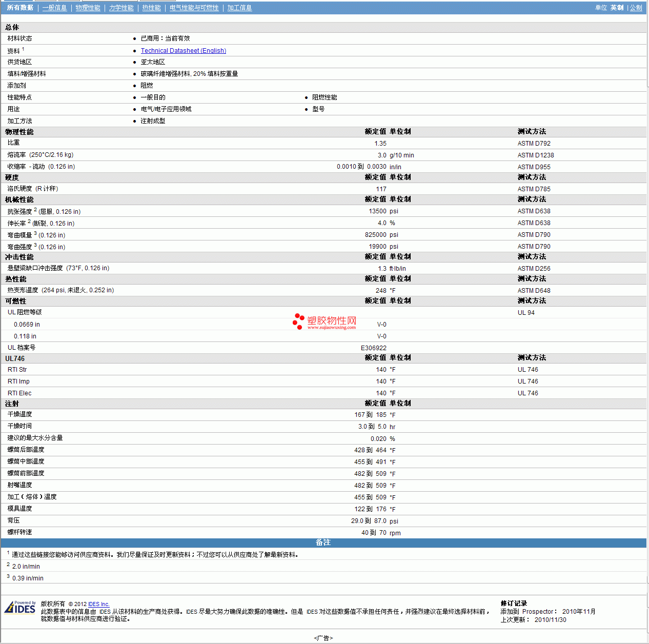Click the <广告> placeholder text
This screenshot has height=644, width=649.
point(323,638)
